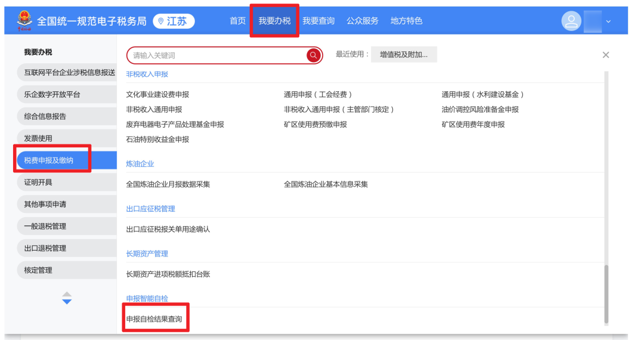644x340 pixels.
Task: Open 核定管理 in sidebar
Action: 67,270
